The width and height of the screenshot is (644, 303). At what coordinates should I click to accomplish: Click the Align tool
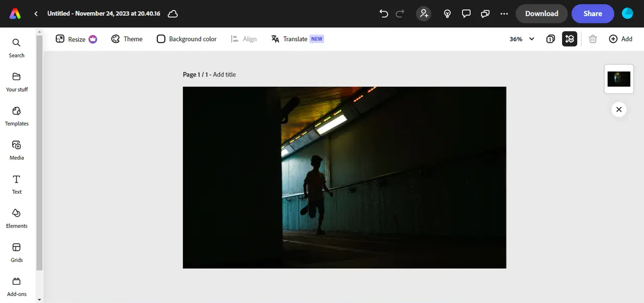point(244,39)
